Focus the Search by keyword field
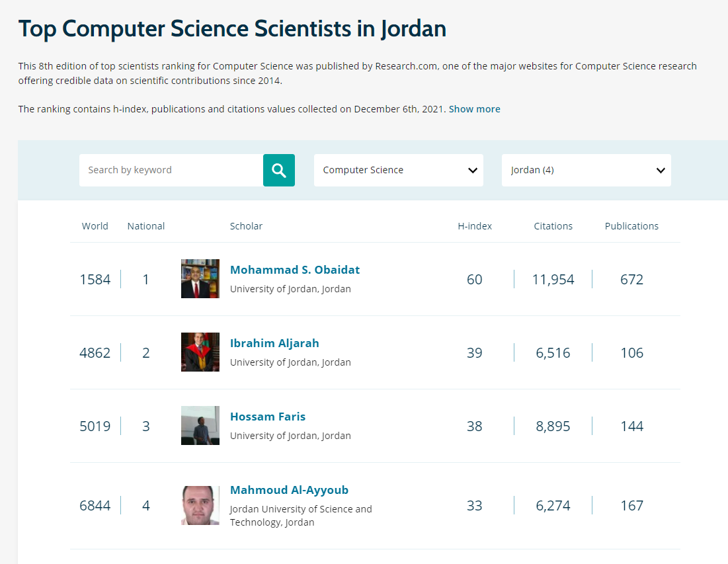728x564 pixels. pos(171,170)
